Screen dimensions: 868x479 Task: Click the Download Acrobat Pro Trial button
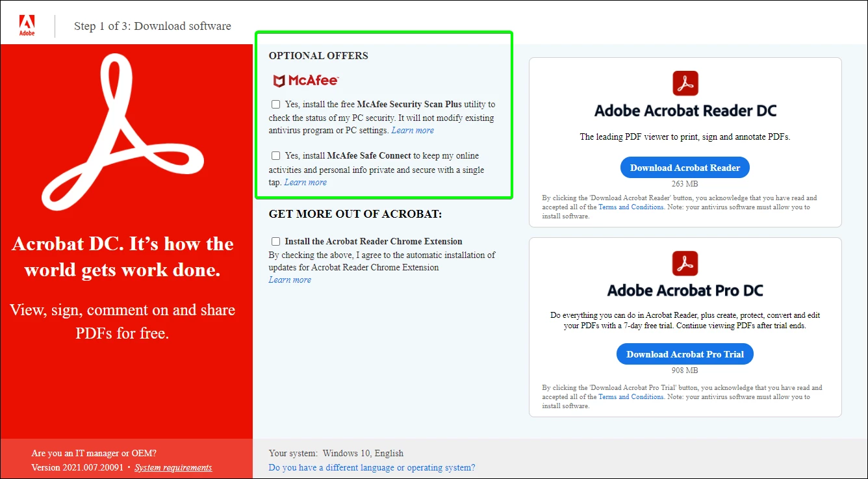tap(685, 354)
